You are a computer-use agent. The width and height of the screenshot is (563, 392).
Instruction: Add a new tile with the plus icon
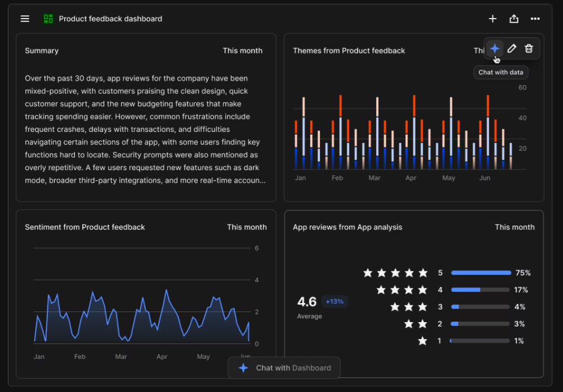click(x=493, y=19)
